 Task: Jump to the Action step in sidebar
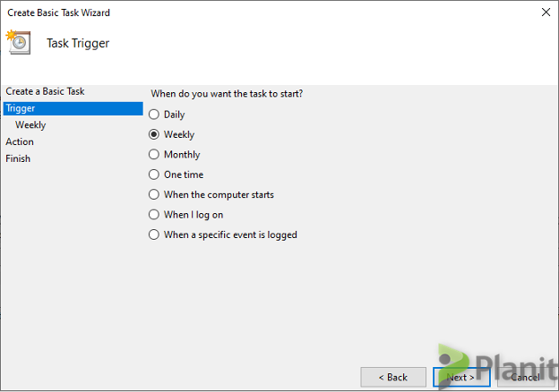coord(20,141)
